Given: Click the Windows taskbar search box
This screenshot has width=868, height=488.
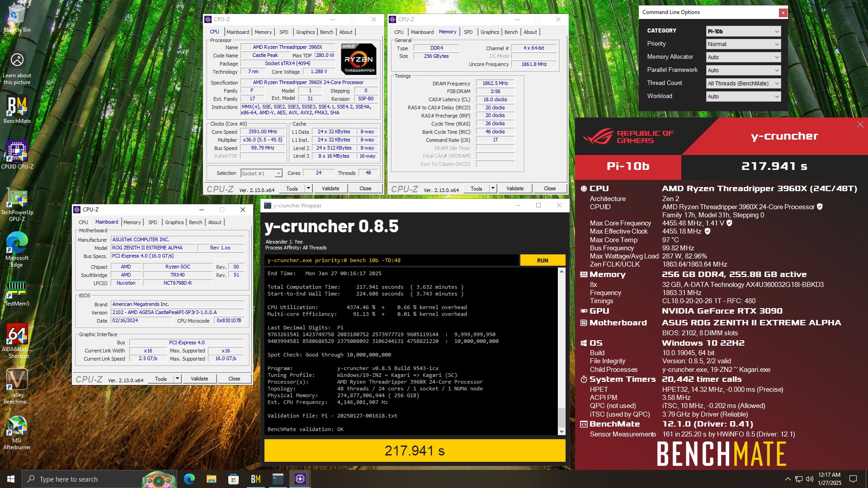Looking at the screenshot, I should click(99, 479).
